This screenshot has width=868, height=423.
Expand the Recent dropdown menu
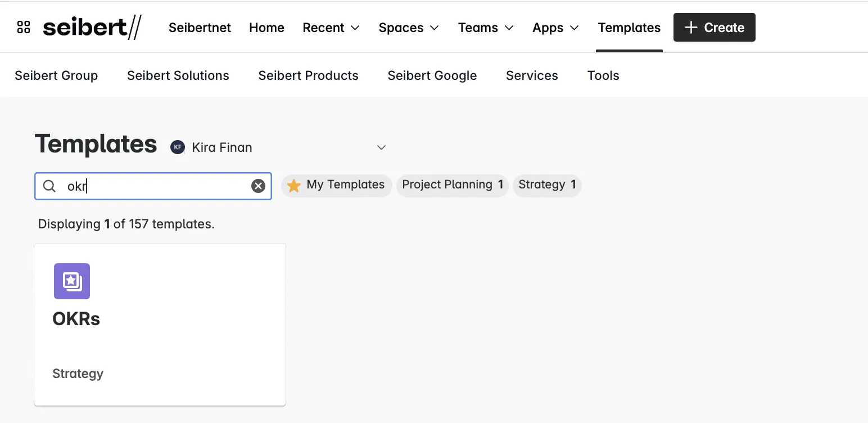point(331,28)
